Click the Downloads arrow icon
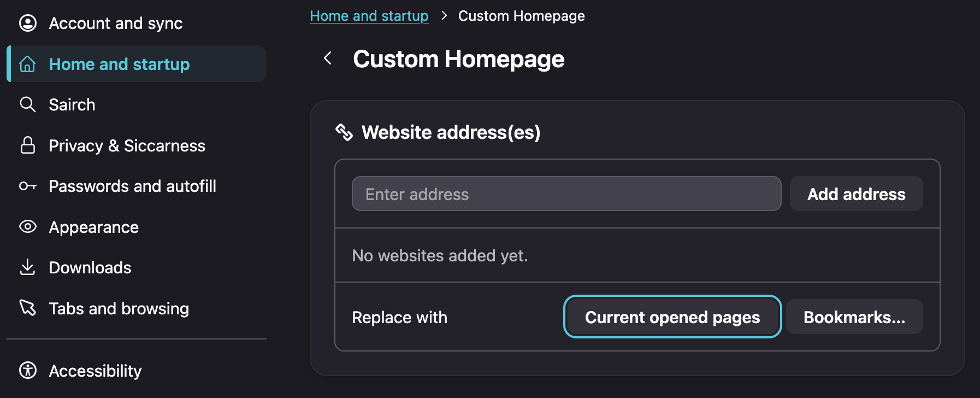Image resolution: width=980 pixels, height=398 pixels. coord(28,267)
